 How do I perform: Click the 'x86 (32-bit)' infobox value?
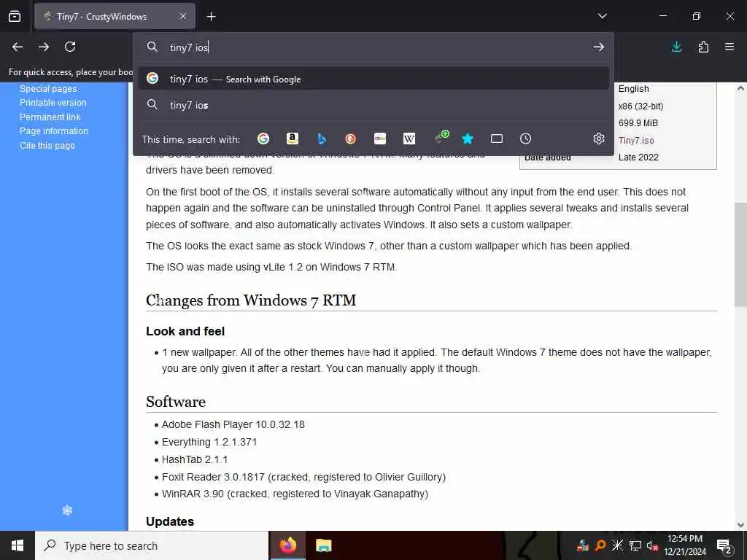pyautogui.click(x=640, y=106)
